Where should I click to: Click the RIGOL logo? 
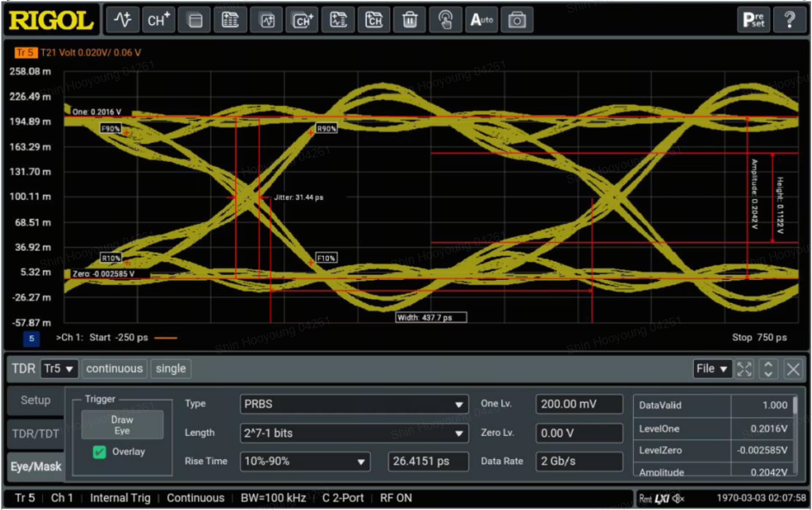coord(52,20)
